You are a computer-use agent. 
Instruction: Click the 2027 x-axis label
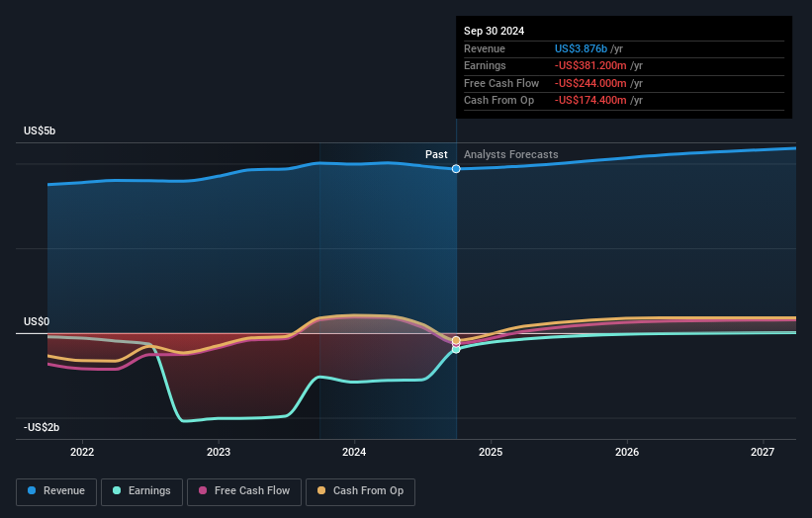(x=763, y=452)
